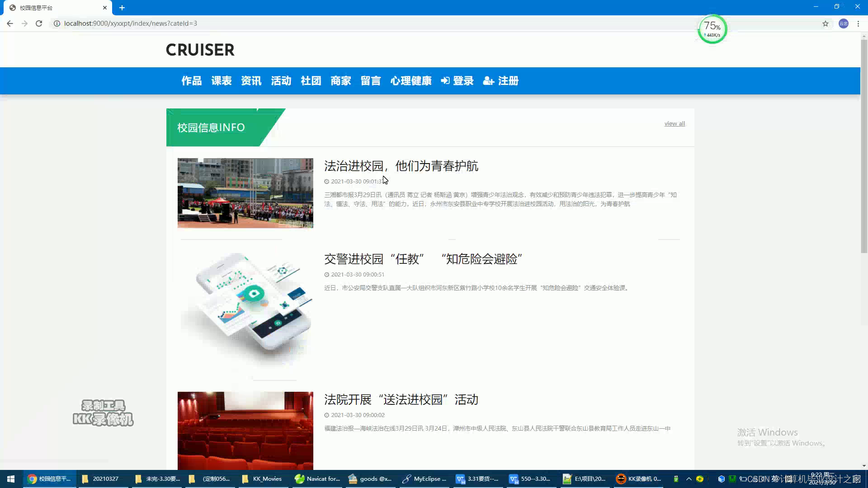Bookmark this page with star icon
The image size is (868, 488).
(x=826, y=23)
